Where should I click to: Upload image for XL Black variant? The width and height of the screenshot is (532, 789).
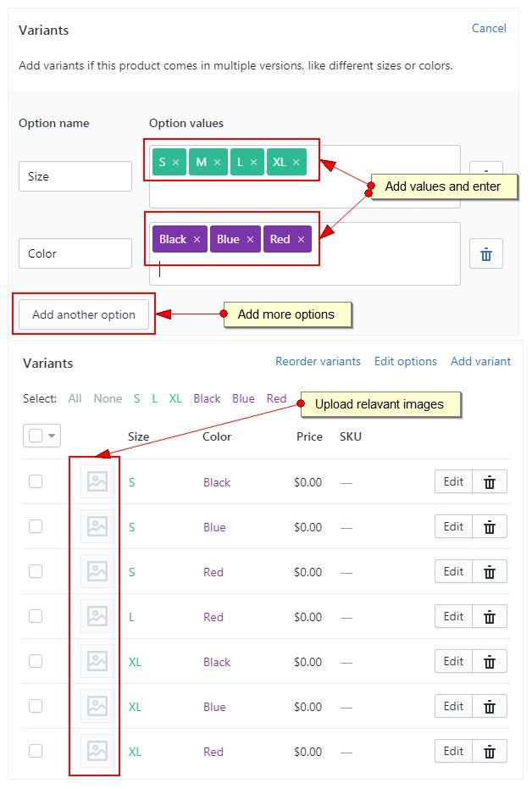click(x=97, y=662)
